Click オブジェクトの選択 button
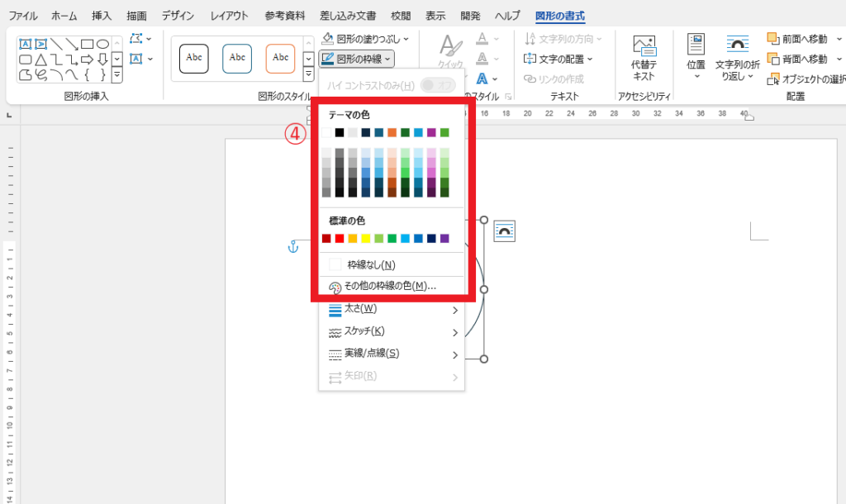The width and height of the screenshot is (846, 504). (806, 78)
